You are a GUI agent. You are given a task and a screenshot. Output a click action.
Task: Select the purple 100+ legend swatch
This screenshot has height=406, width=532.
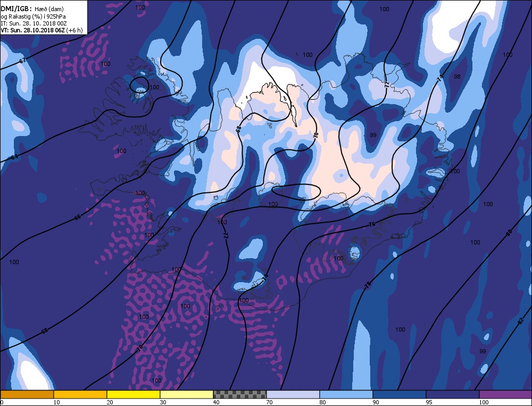[505, 394]
